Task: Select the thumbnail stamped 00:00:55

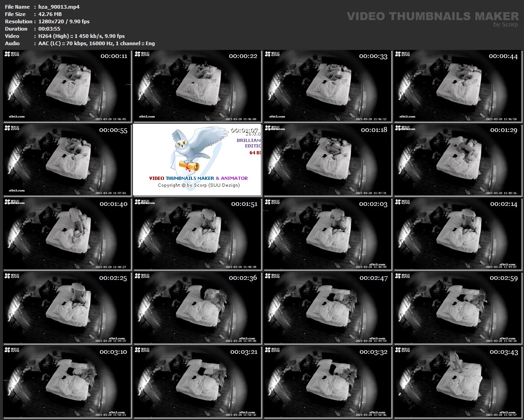Action: click(67, 160)
